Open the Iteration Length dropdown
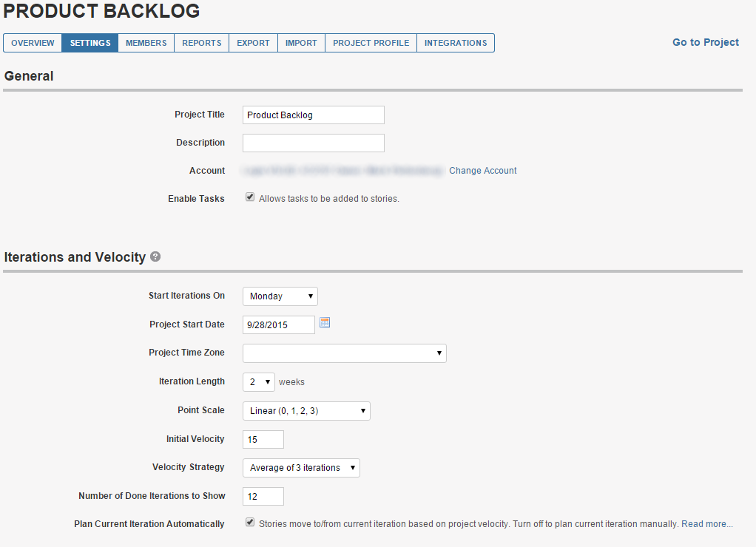Viewport: 756px width, 547px height. pos(258,381)
